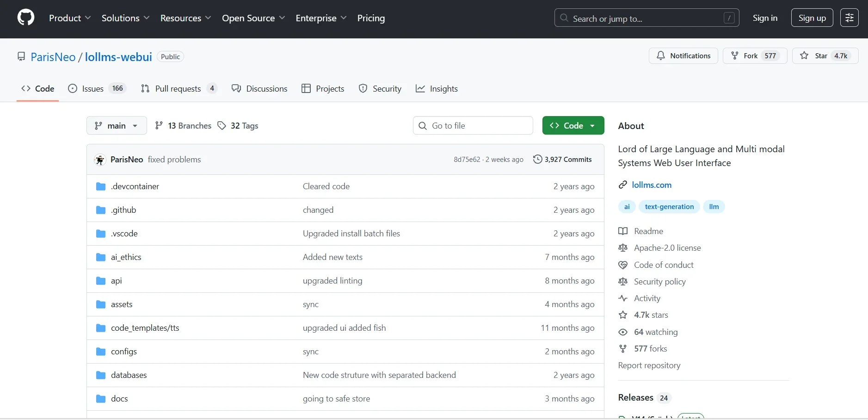This screenshot has height=420, width=868.
Task: Open 'upgraded linting' commit
Action: [332, 281]
